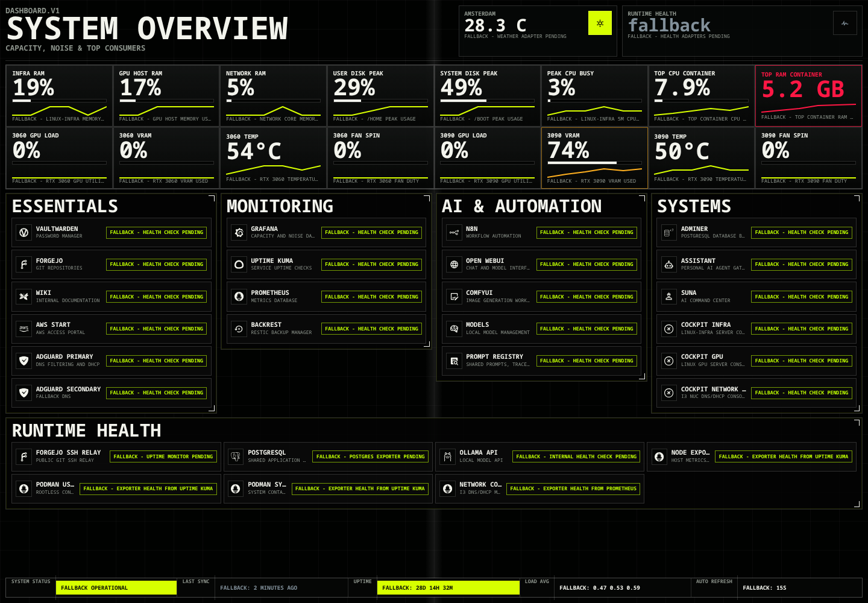
Task: Click the Ollama API icon
Action: 447,456
